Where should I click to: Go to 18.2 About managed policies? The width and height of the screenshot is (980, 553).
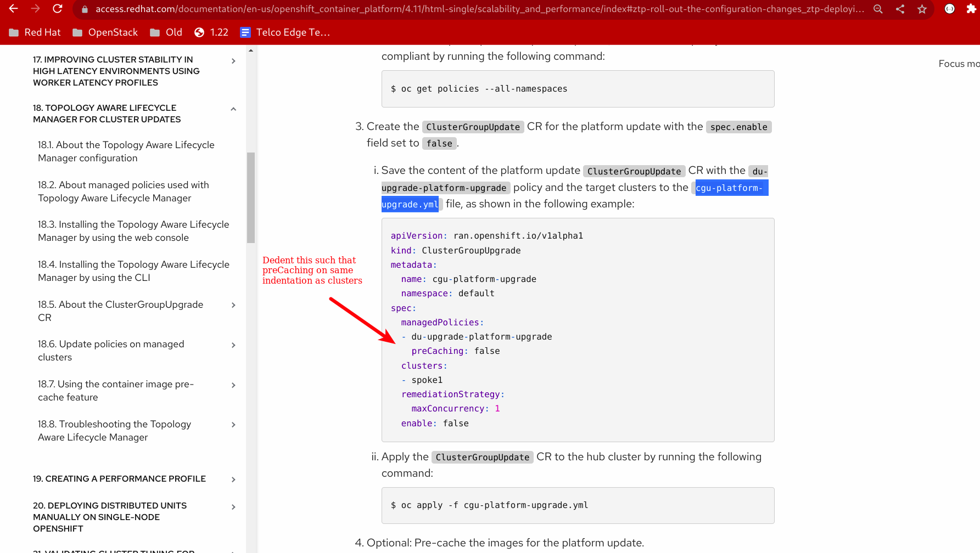pyautogui.click(x=124, y=191)
